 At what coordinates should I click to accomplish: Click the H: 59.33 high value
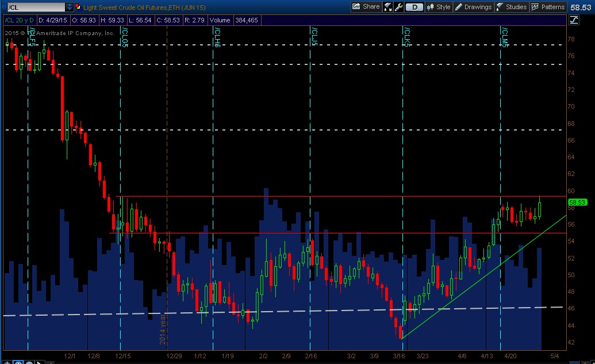point(112,20)
